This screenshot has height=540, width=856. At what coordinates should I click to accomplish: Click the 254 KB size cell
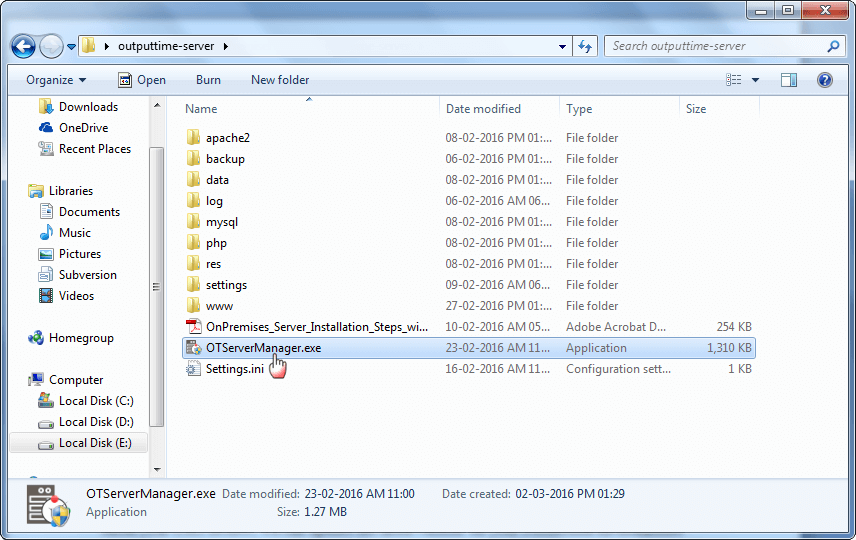tap(734, 327)
